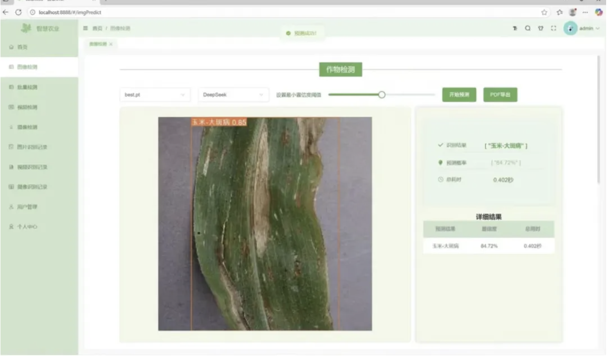
Task: Click the 详细结果 heading
Action: [489, 217]
